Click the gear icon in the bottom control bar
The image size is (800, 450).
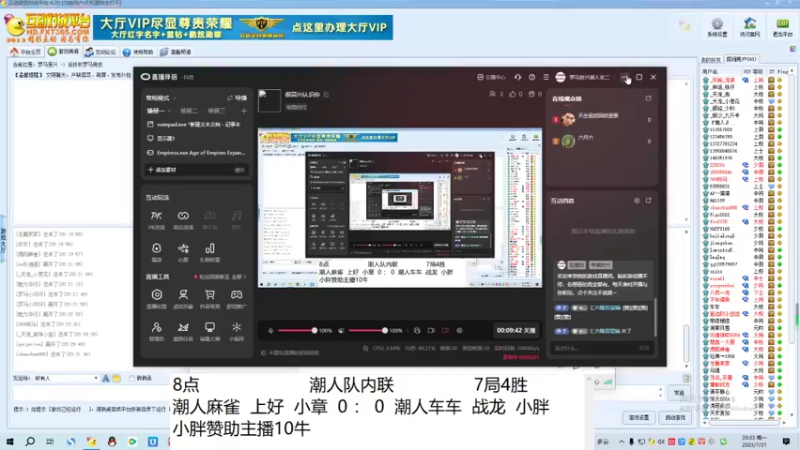[459, 331]
